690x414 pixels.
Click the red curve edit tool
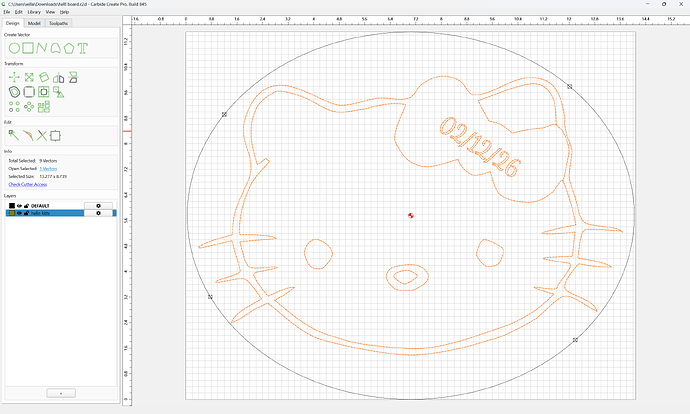[28, 136]
